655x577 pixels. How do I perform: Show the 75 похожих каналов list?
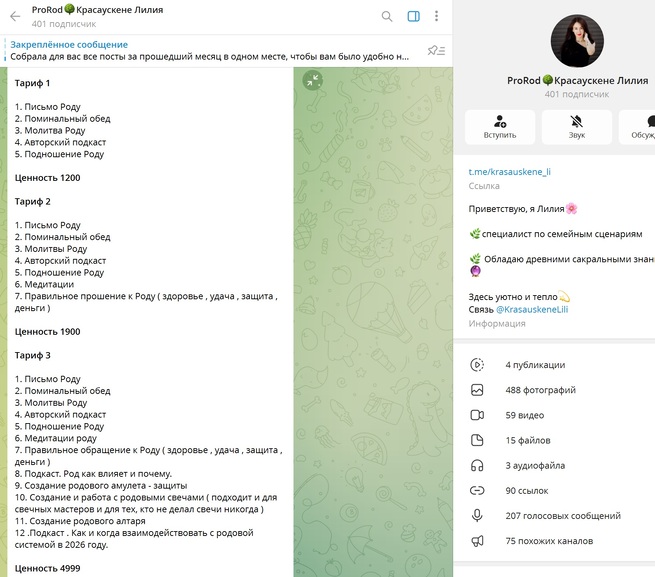coord(548,541)
